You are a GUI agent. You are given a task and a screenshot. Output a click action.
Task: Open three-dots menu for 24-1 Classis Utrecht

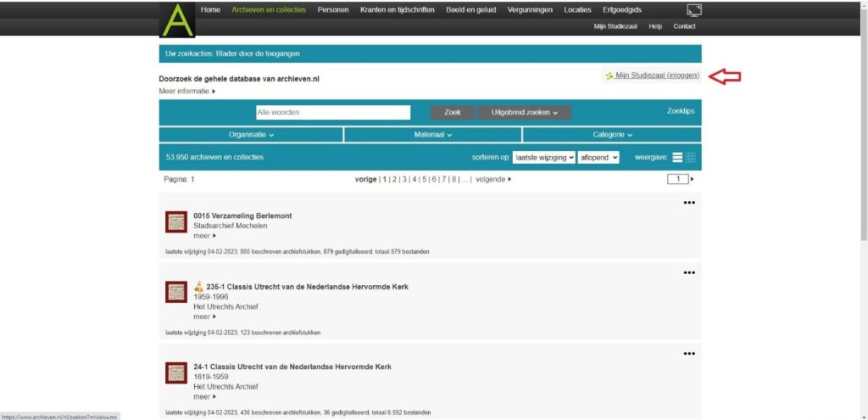[x=688, y=354]
